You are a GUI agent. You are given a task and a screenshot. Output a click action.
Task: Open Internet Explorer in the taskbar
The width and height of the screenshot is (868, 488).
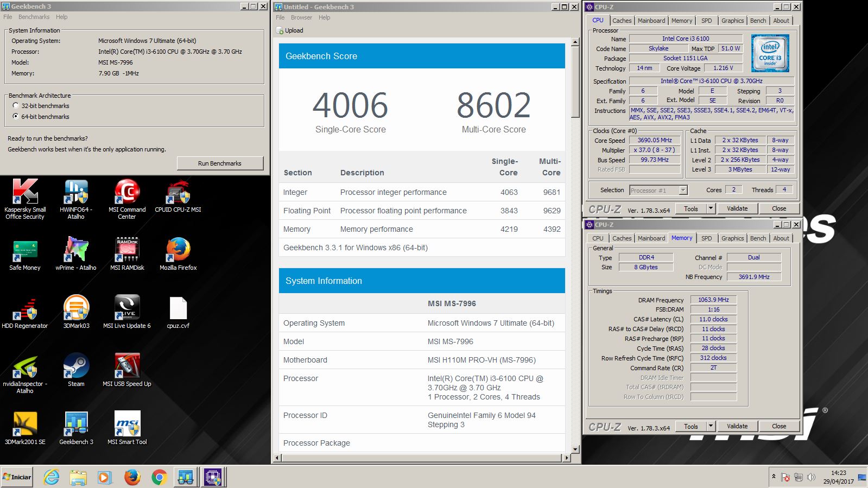[52, 477]
